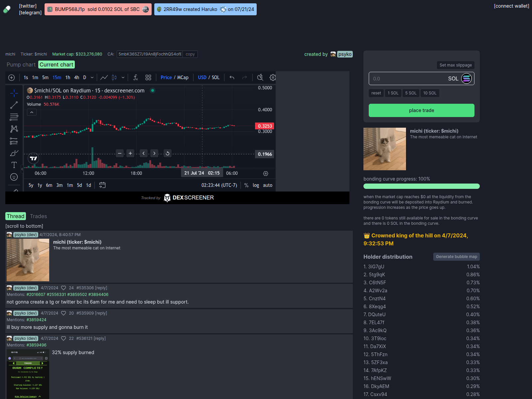Open the XABCD pattern tool

coord(14,129)
